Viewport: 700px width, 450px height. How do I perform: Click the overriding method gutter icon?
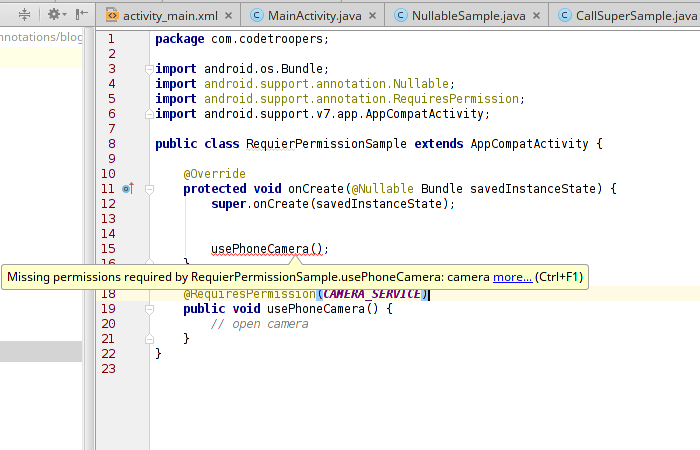pyautogui.click(x=127, y=188)
